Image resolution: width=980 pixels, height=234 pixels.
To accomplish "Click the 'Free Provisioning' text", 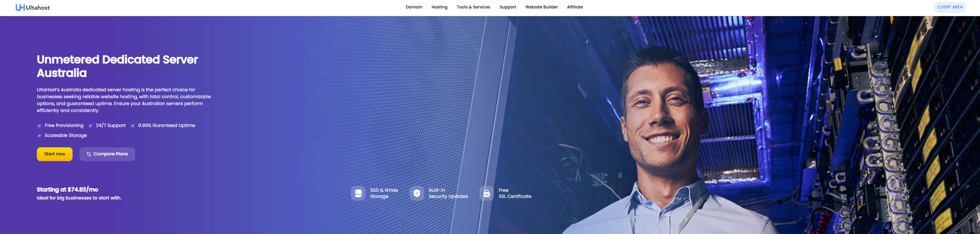I will click(x=64, y=125).
